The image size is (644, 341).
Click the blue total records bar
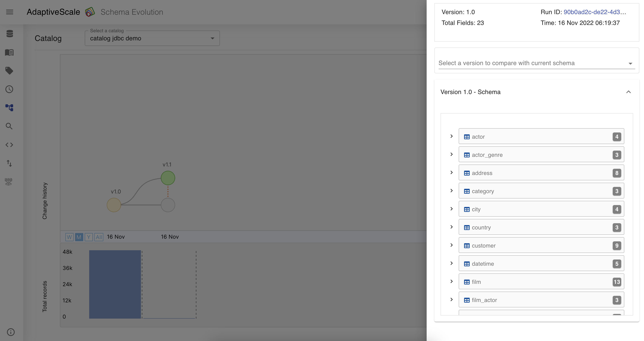(115, 284)
